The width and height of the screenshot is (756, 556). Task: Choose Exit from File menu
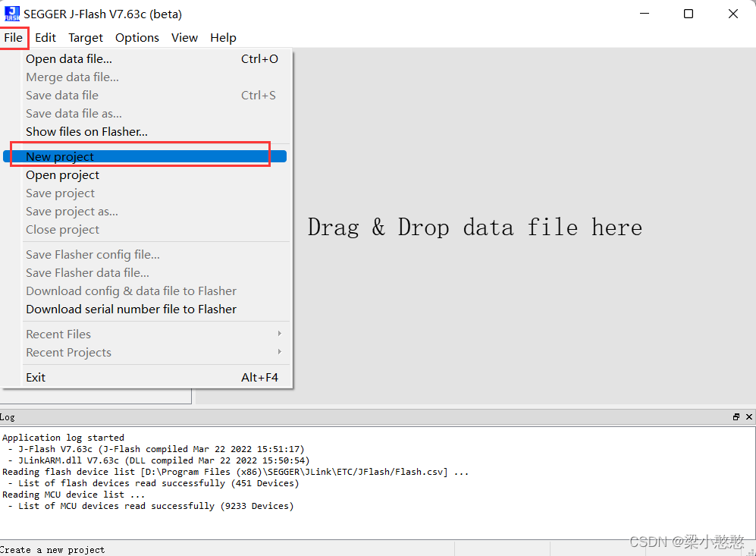pos(145,378)
